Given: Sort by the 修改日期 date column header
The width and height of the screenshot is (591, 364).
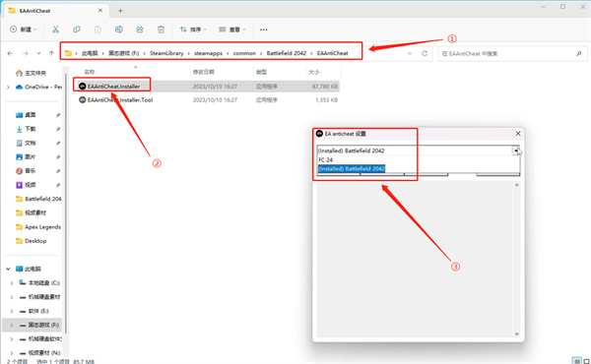Looking at the screenshot, I should pyautogui.click(x=204, y=72).
